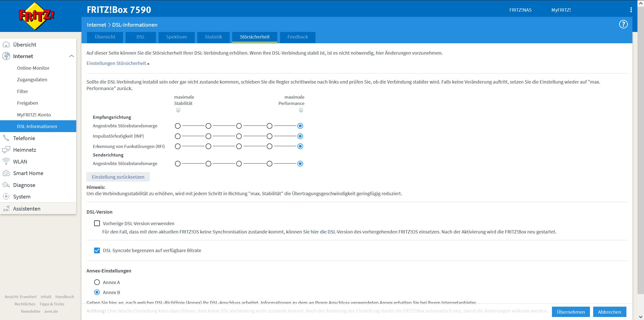The width and height of the screenshot is (644, 320).
Task: Click the help question mark icon
Action: click(623, 24)
